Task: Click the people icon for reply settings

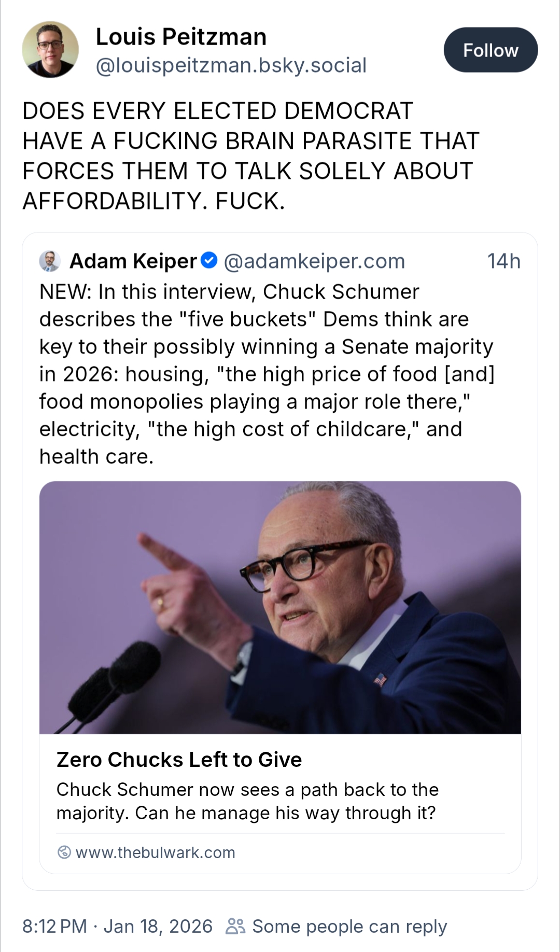Action: coord(235,926)
